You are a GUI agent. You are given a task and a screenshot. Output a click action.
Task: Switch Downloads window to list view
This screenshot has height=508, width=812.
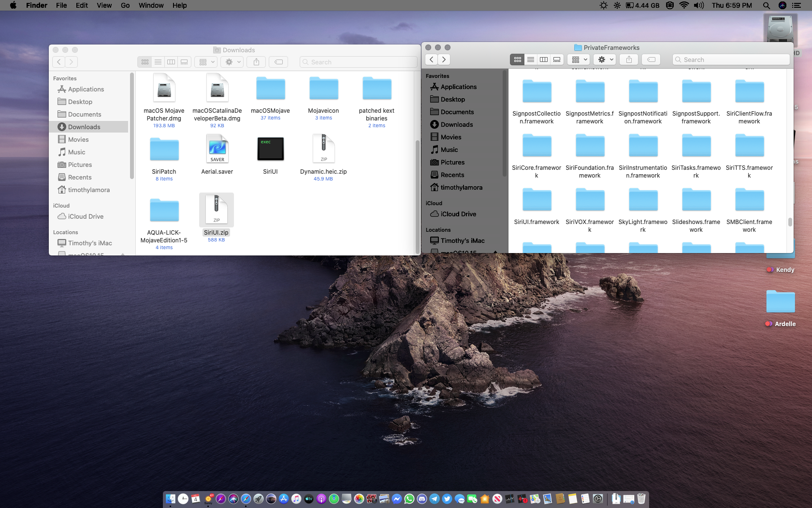point(158,62)
